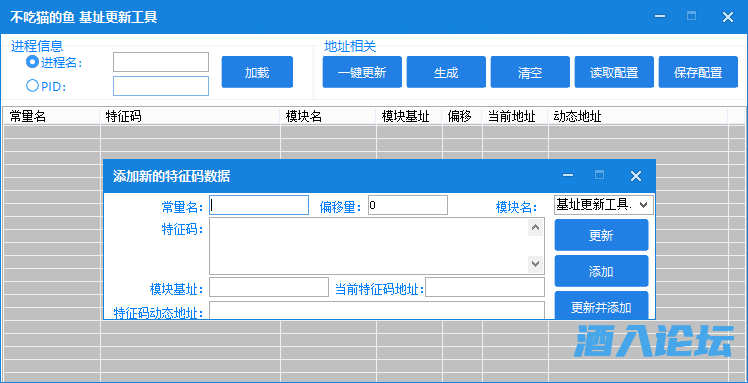The image size is (748, 383).
Task: Click the 添加 button in the dialog
Action: point(601,271)
